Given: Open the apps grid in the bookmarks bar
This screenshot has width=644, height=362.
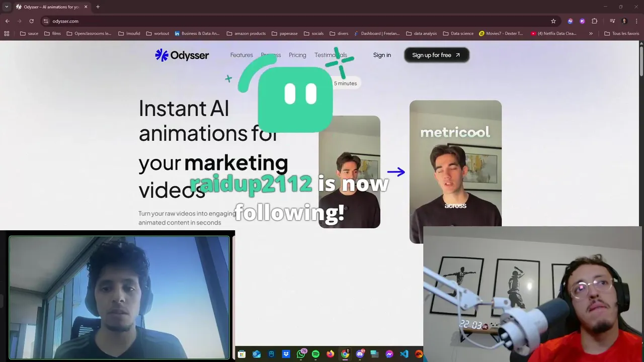Looking at the screenshot, I should [7, 34].
